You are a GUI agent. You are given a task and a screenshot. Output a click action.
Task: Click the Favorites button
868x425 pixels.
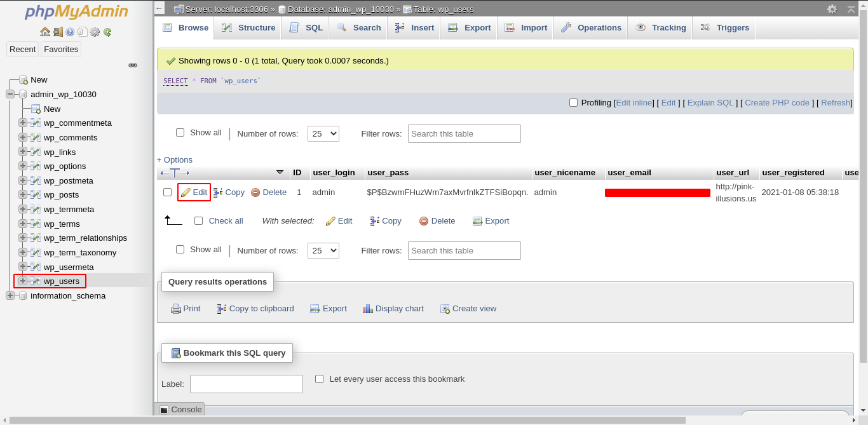61,50
